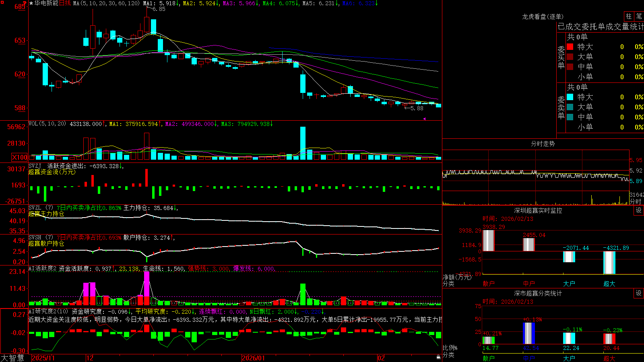Click the 委卖单 vertical label
This screenshot has height=362, width=644.
click(561, 108)
